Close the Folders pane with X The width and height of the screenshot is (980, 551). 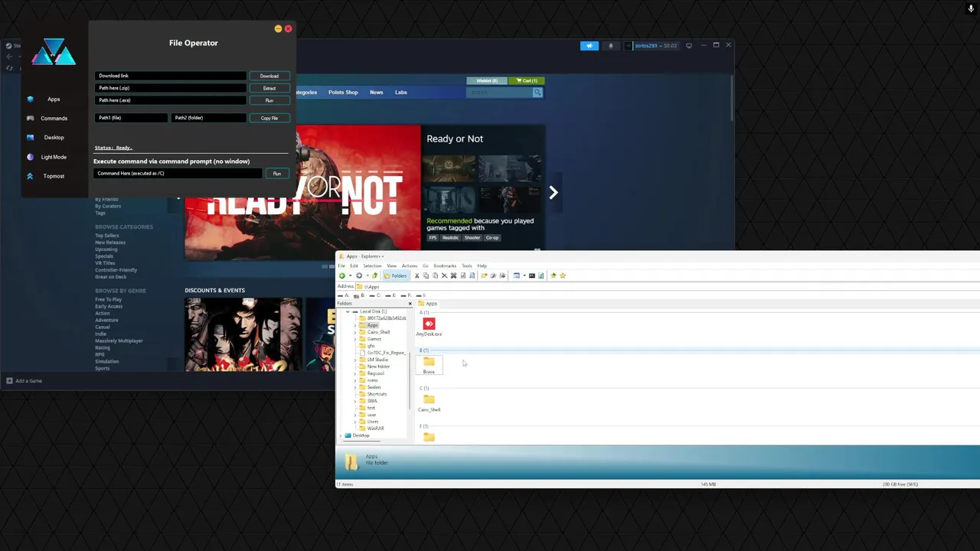tap(410, 304)
